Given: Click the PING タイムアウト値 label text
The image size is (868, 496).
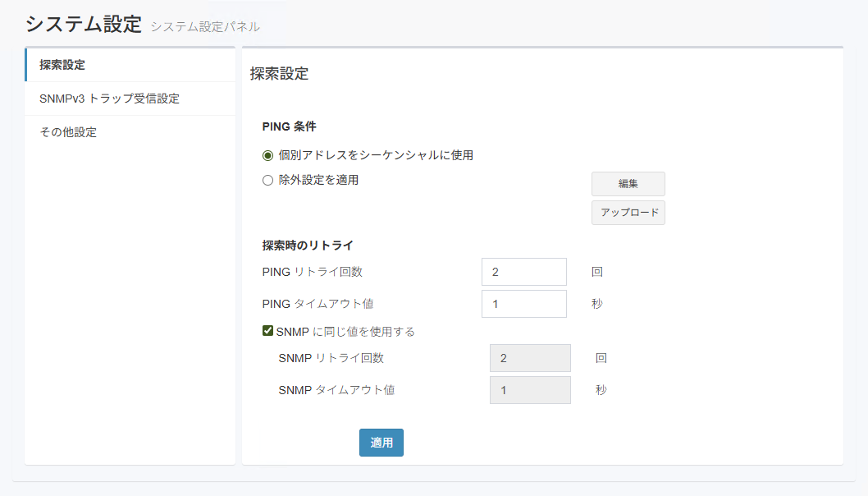Looking at the screenshot, I should tap(318, 304).
